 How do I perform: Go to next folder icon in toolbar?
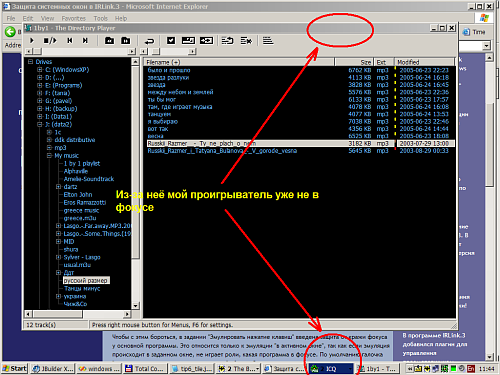click(x=126, y=40)
